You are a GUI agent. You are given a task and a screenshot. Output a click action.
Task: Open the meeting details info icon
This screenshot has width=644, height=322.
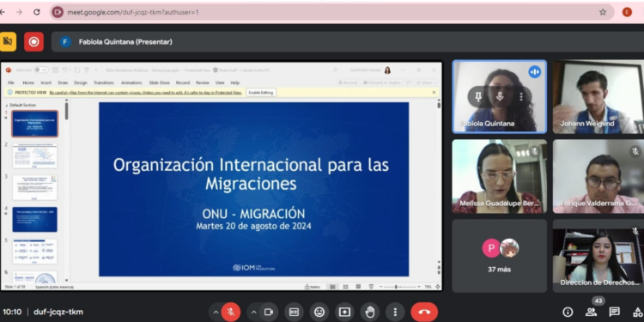pyautogui.click(x=568, y=313)
